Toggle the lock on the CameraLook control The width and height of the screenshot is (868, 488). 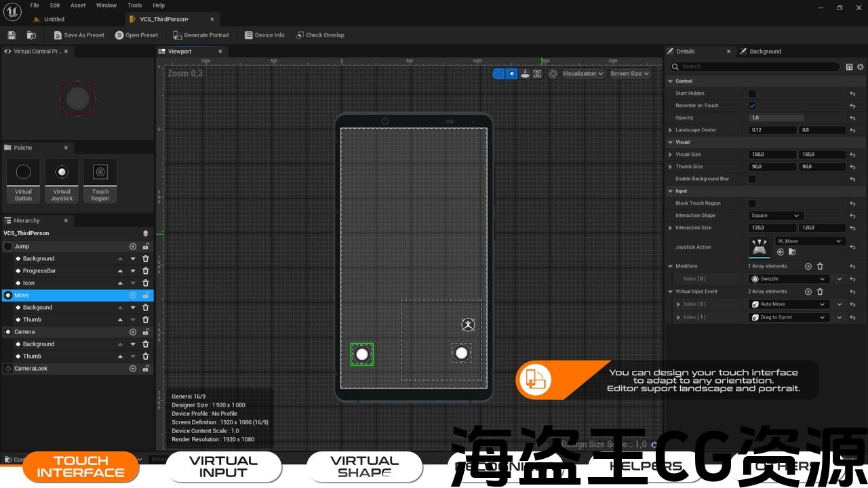(x=145, y=369)
